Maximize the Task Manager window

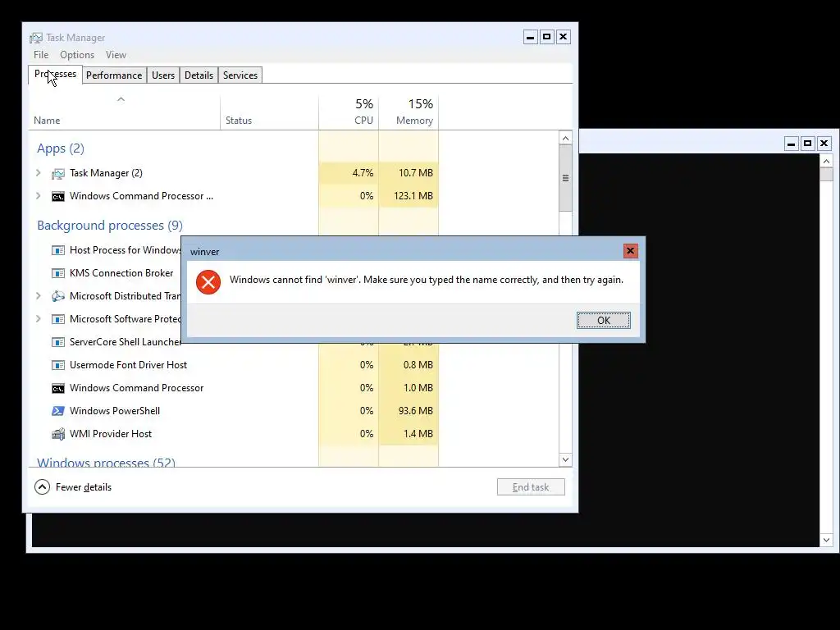pyautogui.click(x=547, y=37)
